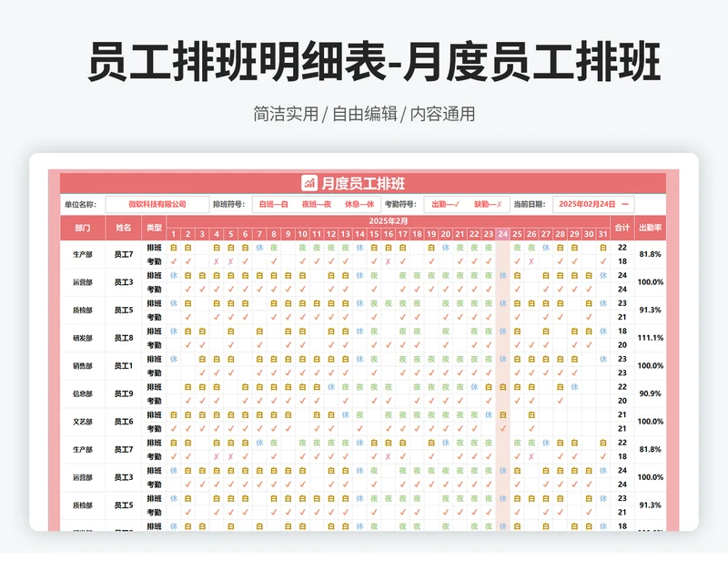Select the day 15 header cell
The image size is (728, 561).
[374, 234]
